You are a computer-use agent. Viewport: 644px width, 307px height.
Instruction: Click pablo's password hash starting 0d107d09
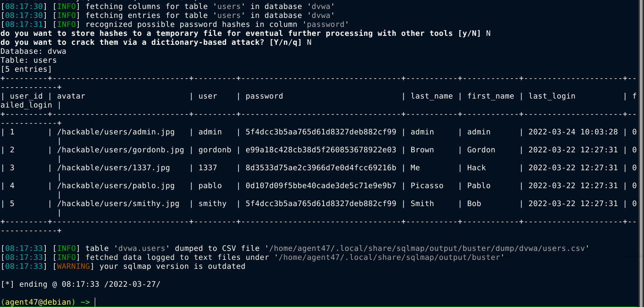(x=321, y=186)
